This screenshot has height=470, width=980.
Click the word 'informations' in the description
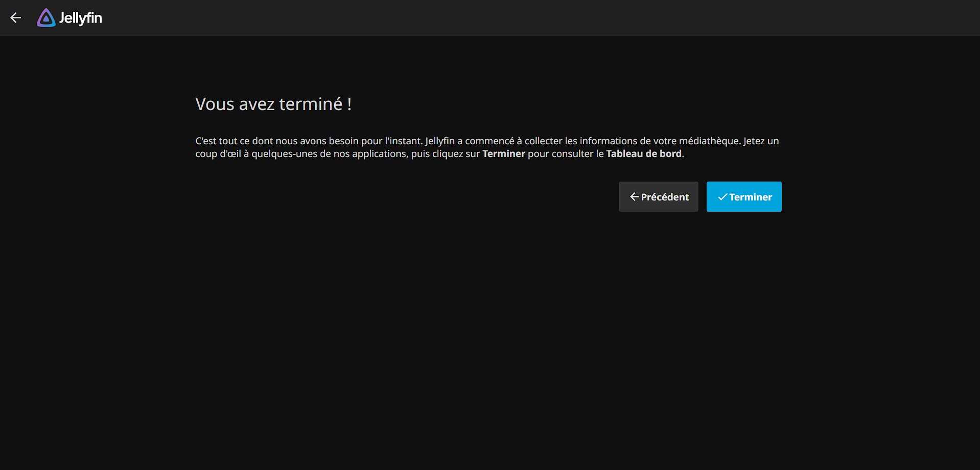coord(608,141)
